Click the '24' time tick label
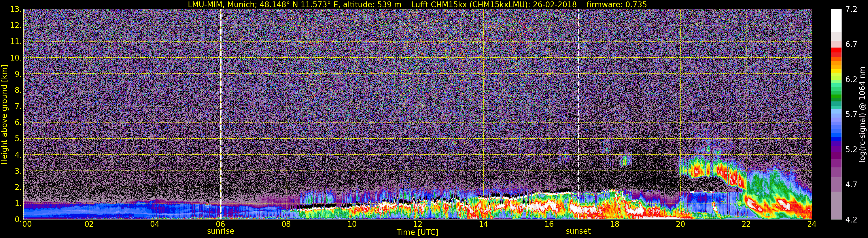Screen dimensions: 868x238 point(812,224)
